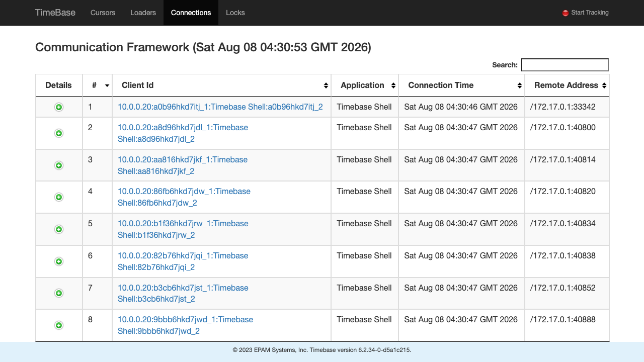The height and width of the screenshot is (362, 644).
Task: Expand details for connection row 7
Action: pyautogui.click(x=59, y=293)
